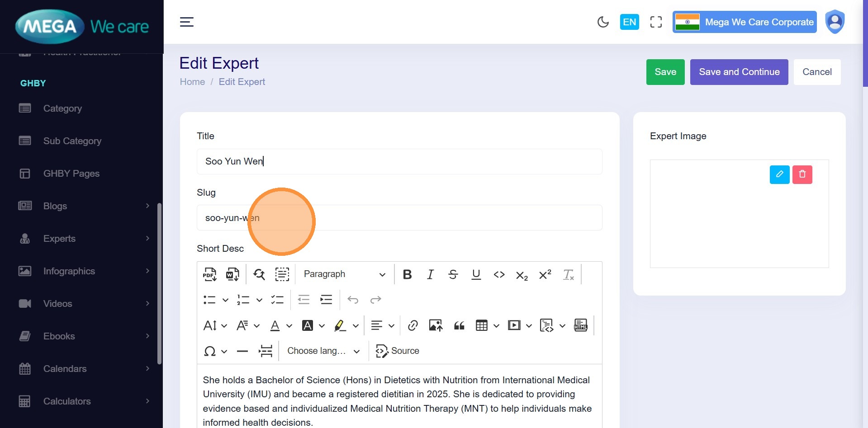Open the Choose language dropdown

pos(323,351)
